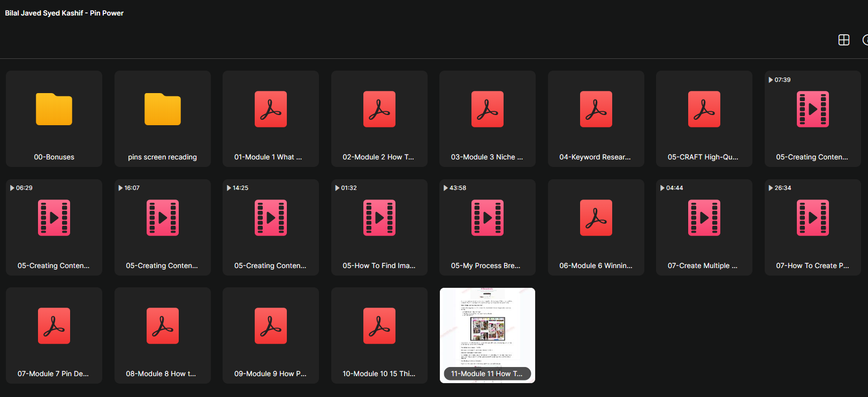
Task: Open 09-Module 9 How P PDF
Action: [271, 335]
